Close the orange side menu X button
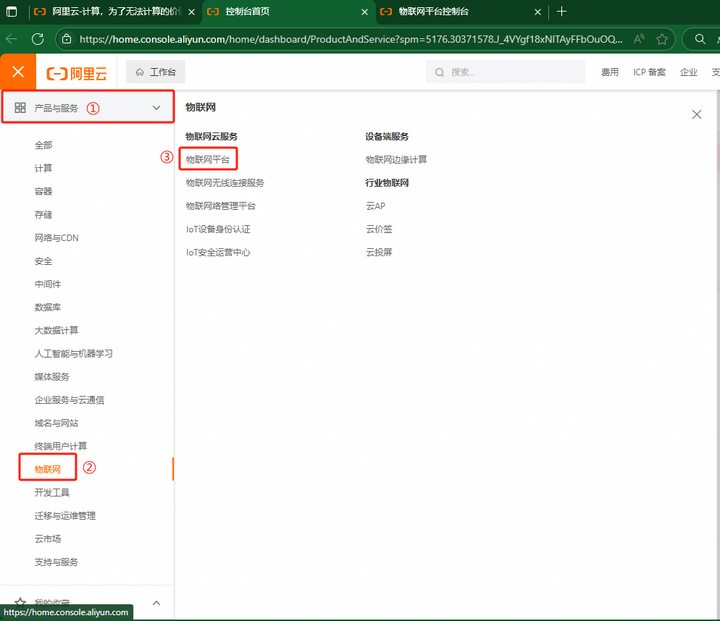The height and width of the screenshot is (621, 720). pyautogui.click(x=18, y=72)
